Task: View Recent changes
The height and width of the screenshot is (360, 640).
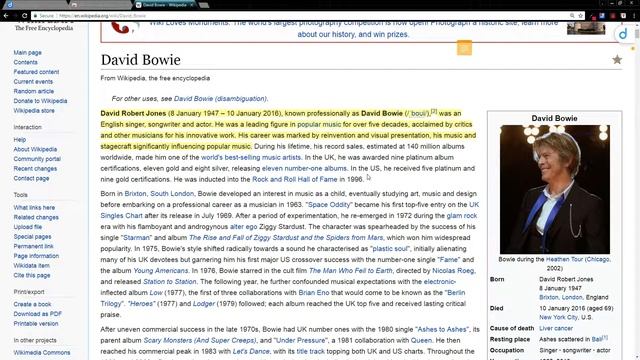Action: [x=35, y=169]
